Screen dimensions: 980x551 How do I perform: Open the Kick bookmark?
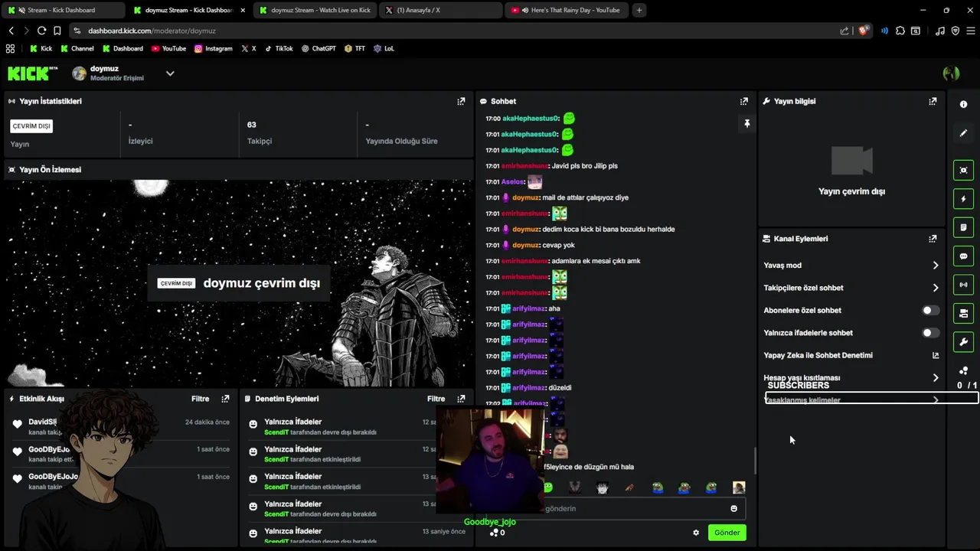[41, 48]
